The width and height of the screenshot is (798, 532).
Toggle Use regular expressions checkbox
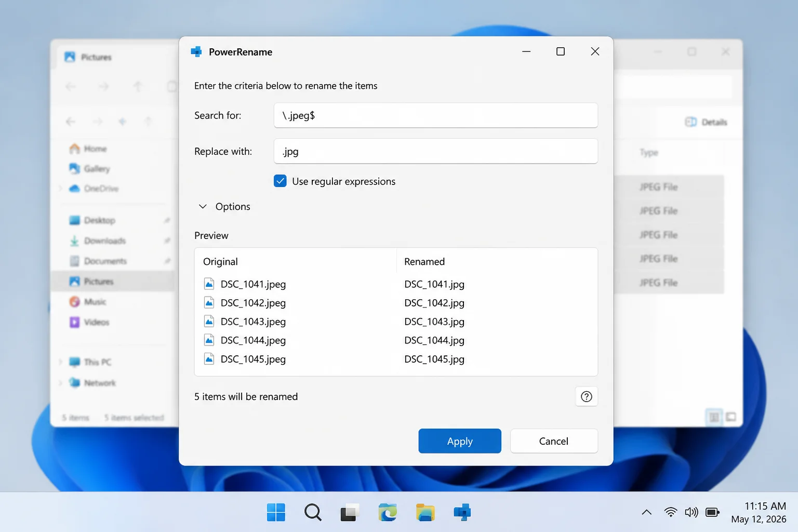pos(280,181)
